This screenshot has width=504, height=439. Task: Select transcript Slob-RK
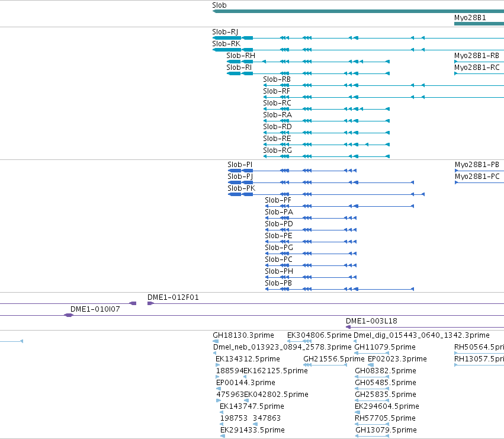[x=226, y=44]
